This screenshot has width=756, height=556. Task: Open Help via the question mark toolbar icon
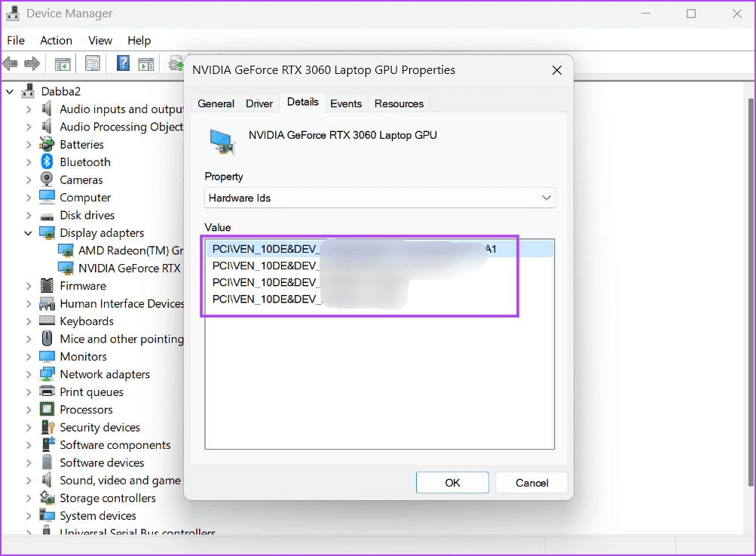122,63
